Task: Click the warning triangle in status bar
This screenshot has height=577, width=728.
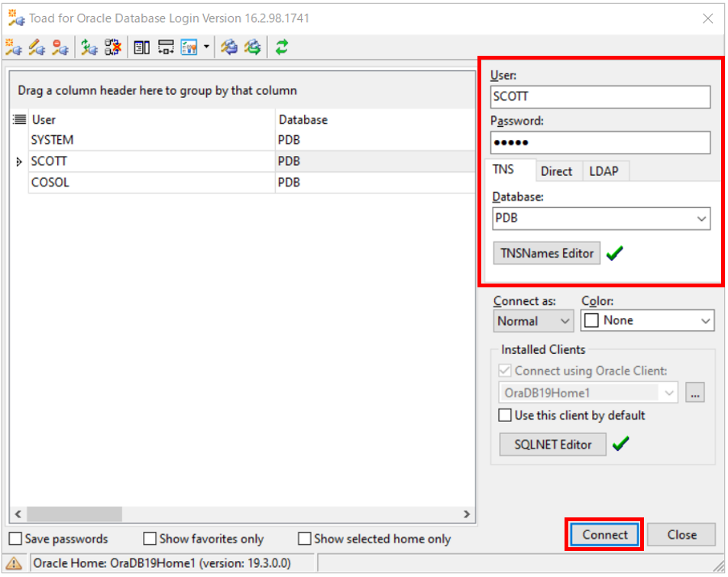Action: click(14, 563)
